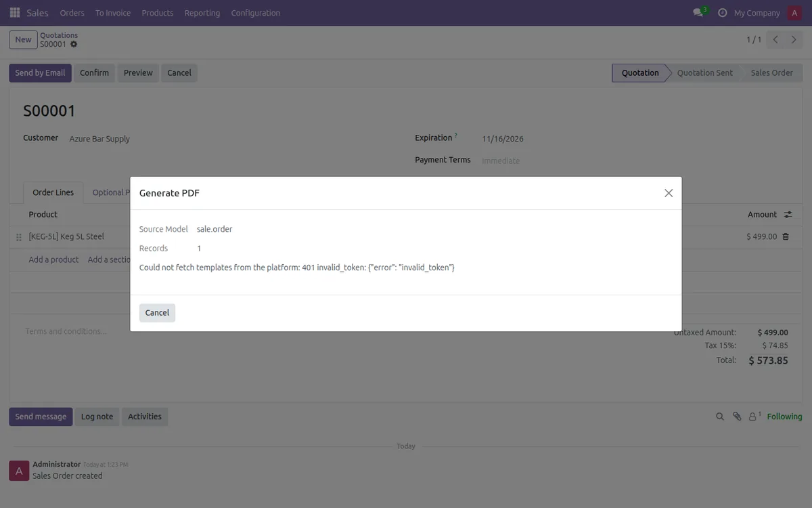Click the Amount column header
Screen dimensions: 812x508
(x=762, y=214)
